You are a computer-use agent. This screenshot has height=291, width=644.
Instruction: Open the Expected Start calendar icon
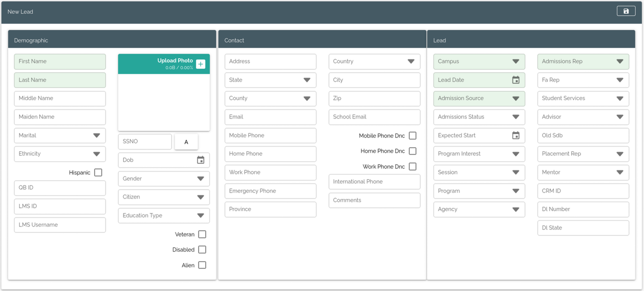point(516,136)
